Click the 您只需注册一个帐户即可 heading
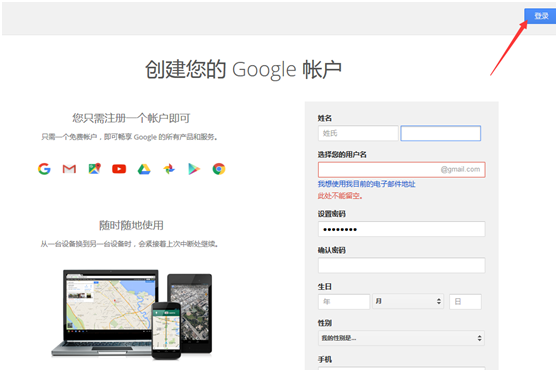Screen dimensions: 558x372 pos(131,118)
